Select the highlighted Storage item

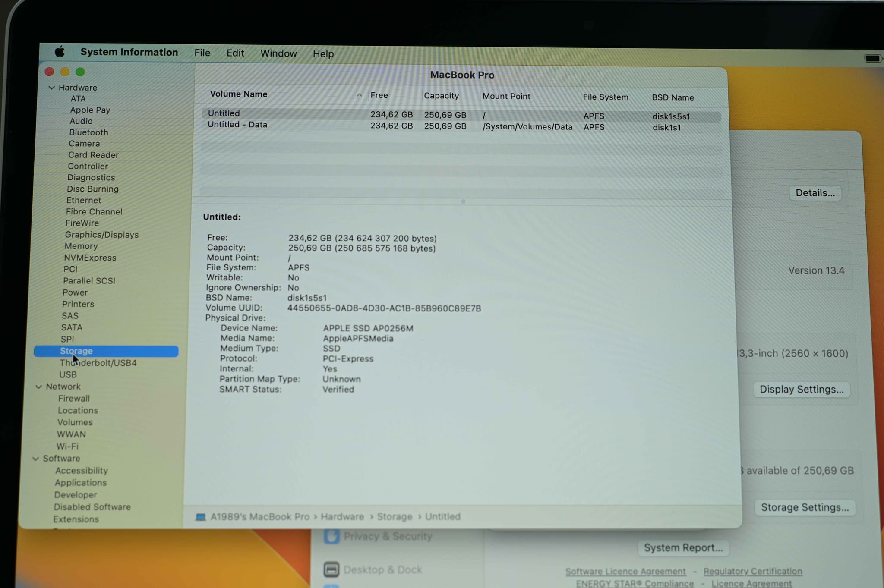106,351
